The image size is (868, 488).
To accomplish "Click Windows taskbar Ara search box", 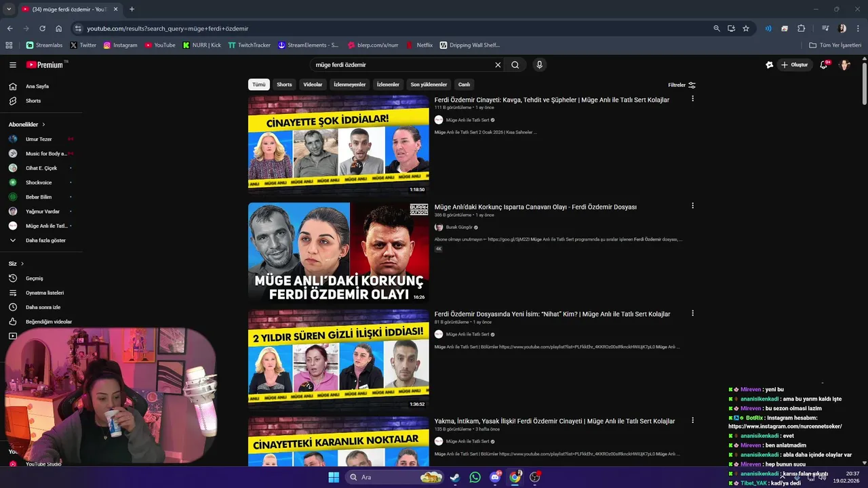I will pyautogui.click(x=396, y=477).
